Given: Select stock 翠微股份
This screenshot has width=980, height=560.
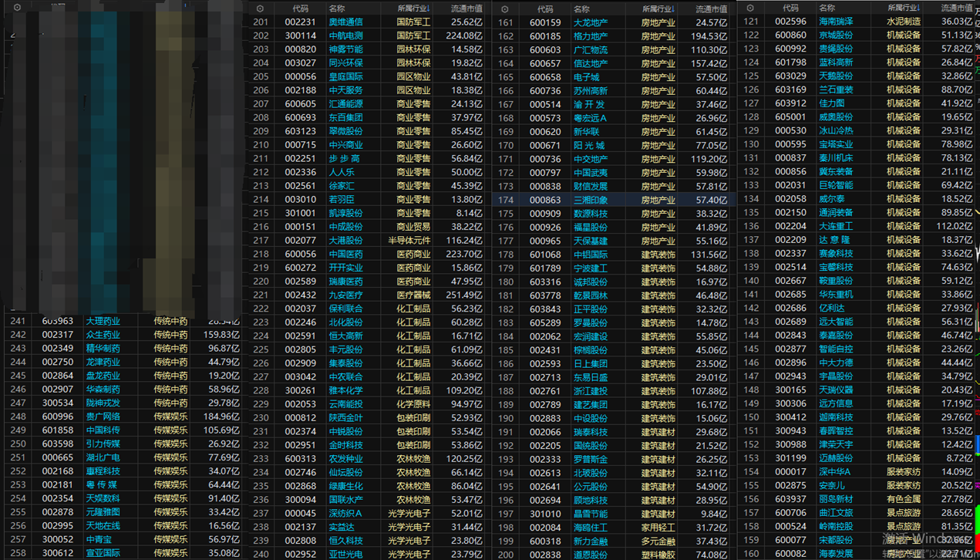Looking at the screenshot, I should (x=345, y=131).
